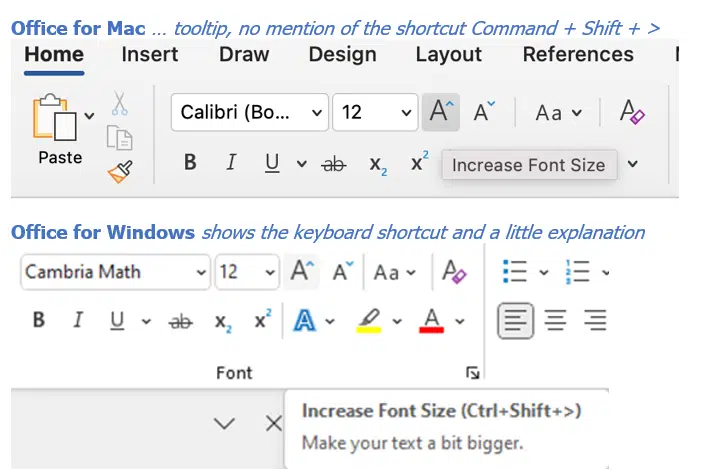Expand the Paste options arrow
703x470 pixels.
90,116
